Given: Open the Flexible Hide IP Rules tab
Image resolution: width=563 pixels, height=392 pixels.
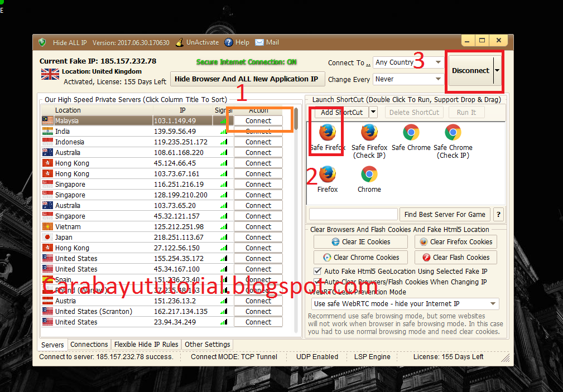Looking at the screenshot, I should point(146,344).
